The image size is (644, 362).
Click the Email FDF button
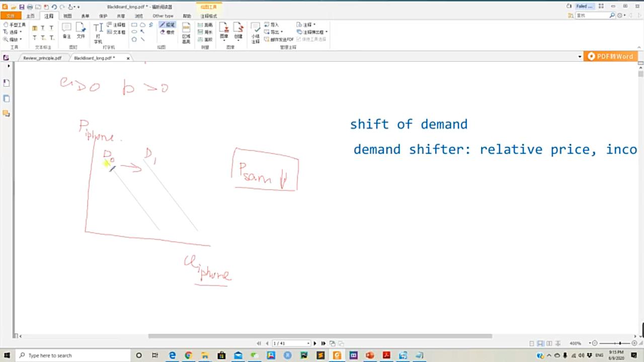point(279,39)
